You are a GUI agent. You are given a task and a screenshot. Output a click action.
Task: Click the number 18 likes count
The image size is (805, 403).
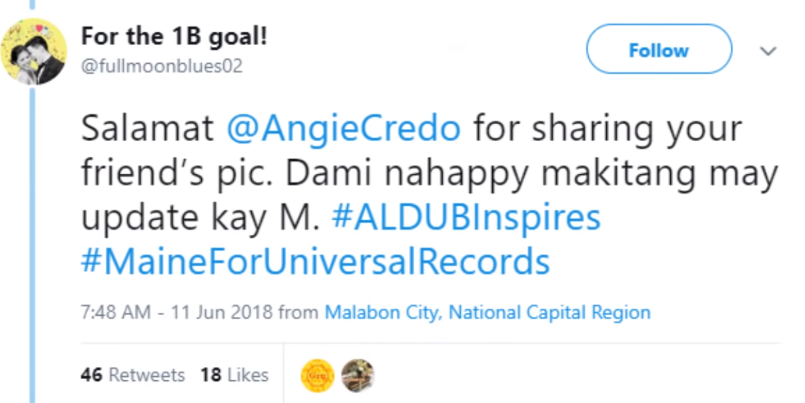coord(210,375)
